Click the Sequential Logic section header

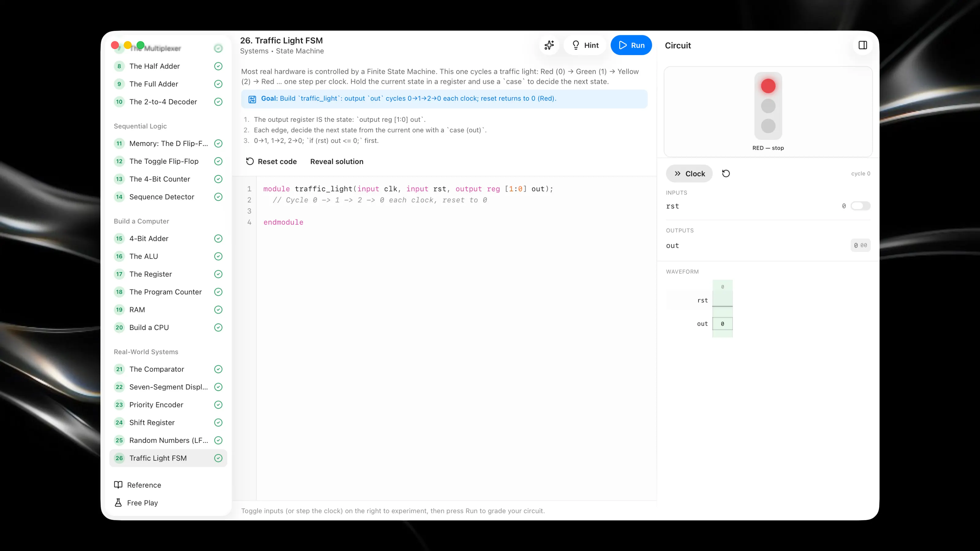[140, 126]
